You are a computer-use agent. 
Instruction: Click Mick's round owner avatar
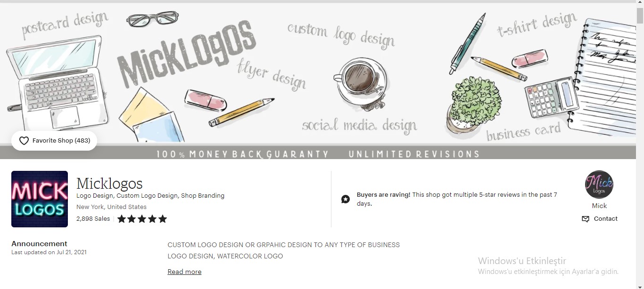coord(599,185)
